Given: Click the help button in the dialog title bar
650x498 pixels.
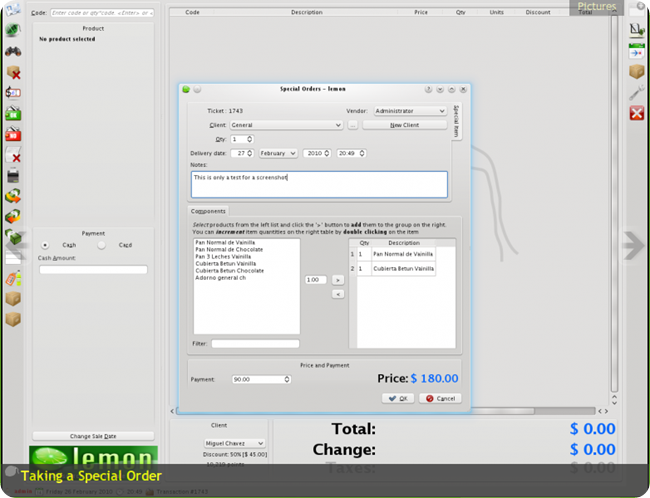Looking at the screenshot, I should point(428,89).
